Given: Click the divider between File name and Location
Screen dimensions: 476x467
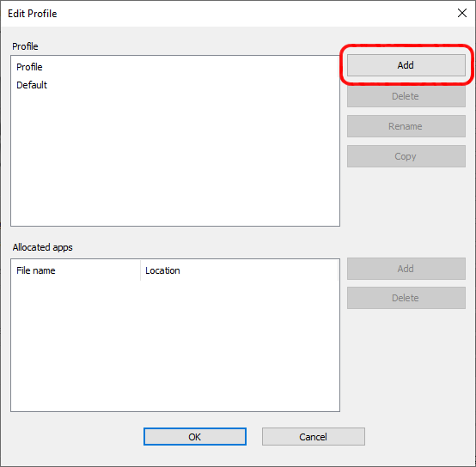Looking at the screenshot, I should 141,270.
